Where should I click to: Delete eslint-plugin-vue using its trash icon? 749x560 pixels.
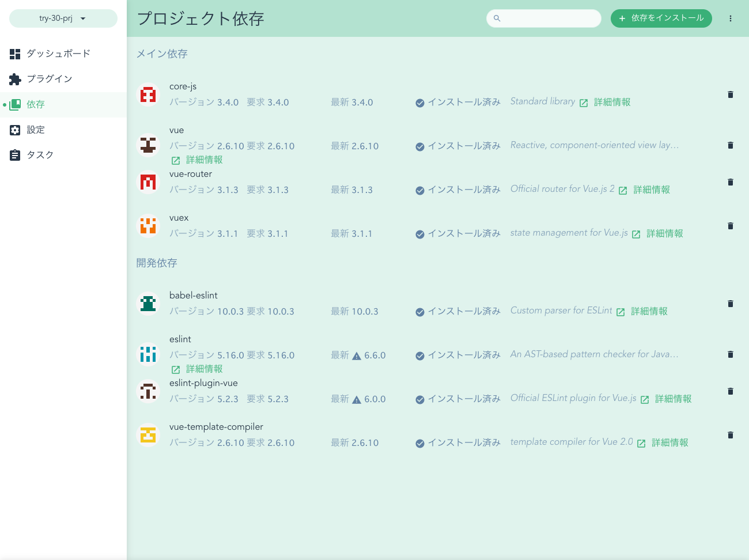click(731, 391)
